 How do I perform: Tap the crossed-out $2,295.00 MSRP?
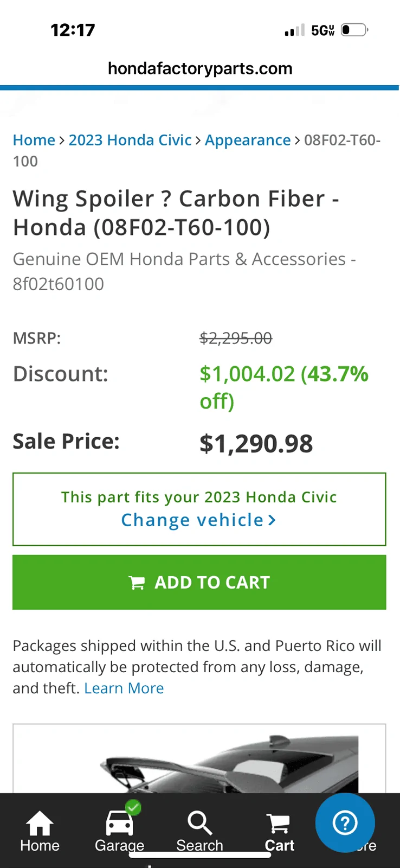tap(236, 339)
